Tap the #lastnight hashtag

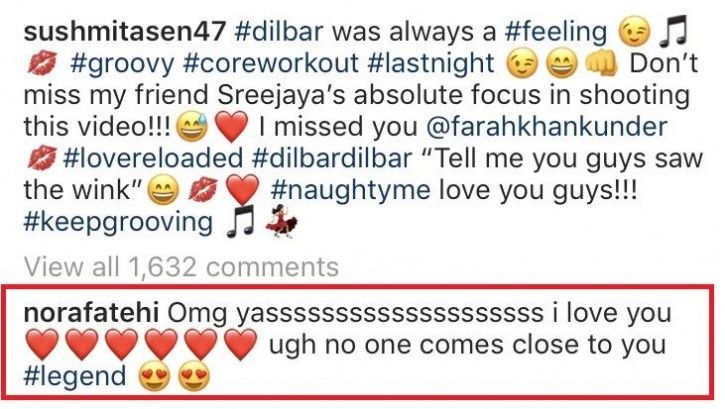point(430,64)
